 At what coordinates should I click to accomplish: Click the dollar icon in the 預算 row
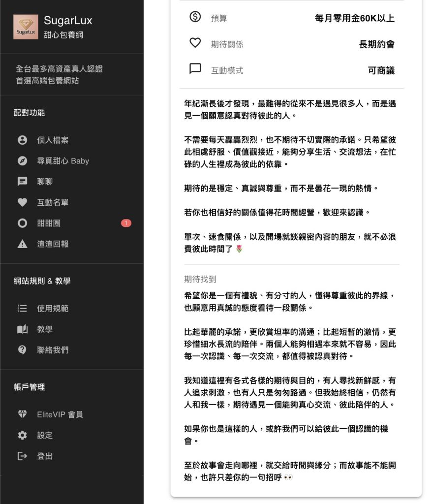[195, 16]
